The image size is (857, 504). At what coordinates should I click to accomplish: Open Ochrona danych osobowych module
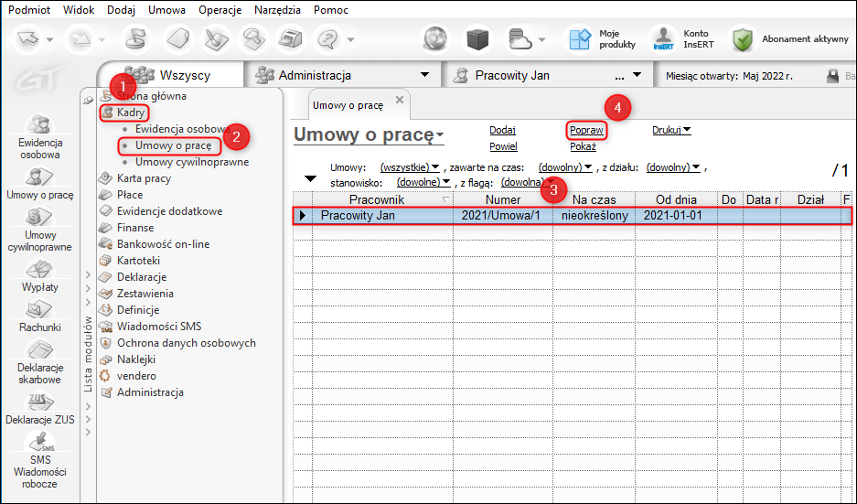tap(187, 343)
